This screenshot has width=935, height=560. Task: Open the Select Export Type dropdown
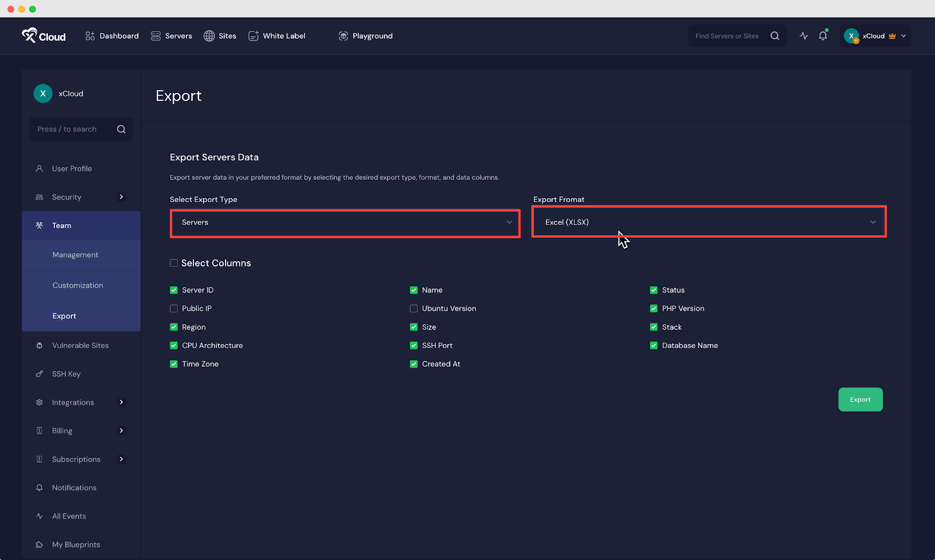[x=345, y=222]
